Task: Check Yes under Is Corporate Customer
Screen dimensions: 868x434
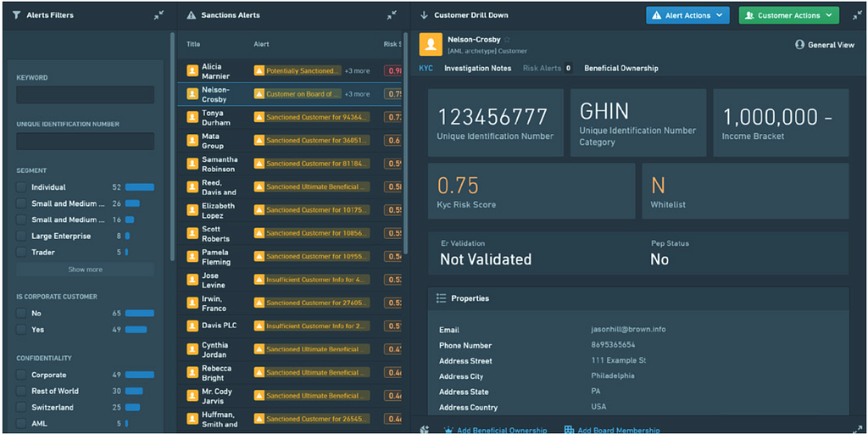Action: (x=21, y=330)
